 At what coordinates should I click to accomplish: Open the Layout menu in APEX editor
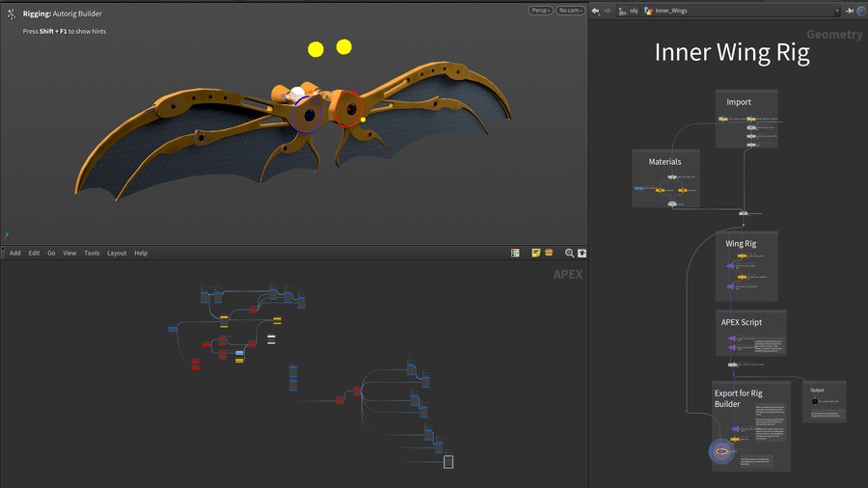click(117, 253)
